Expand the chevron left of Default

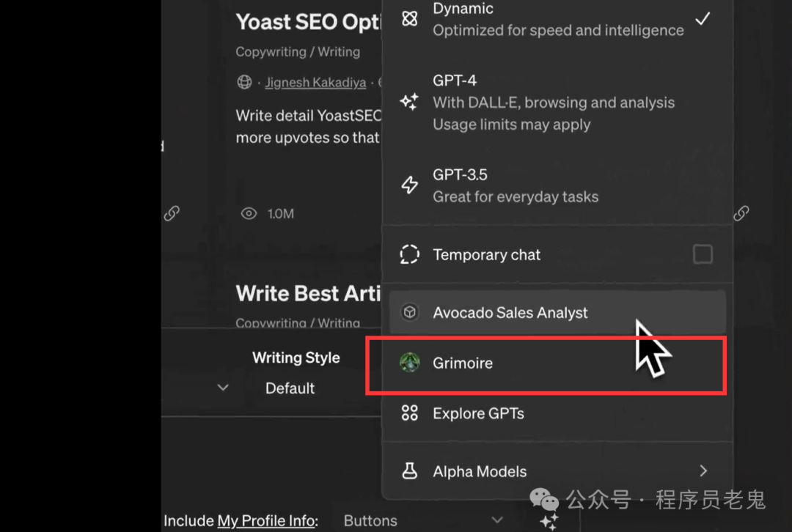coord(223,388)
